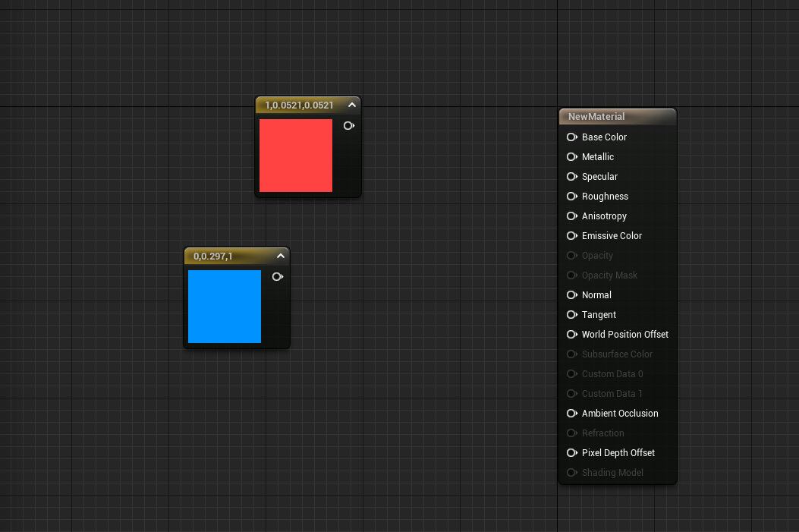Viewport: 799px width, 532px height.
Task: Select the NewMaterial node title
Action: [596, 117]
